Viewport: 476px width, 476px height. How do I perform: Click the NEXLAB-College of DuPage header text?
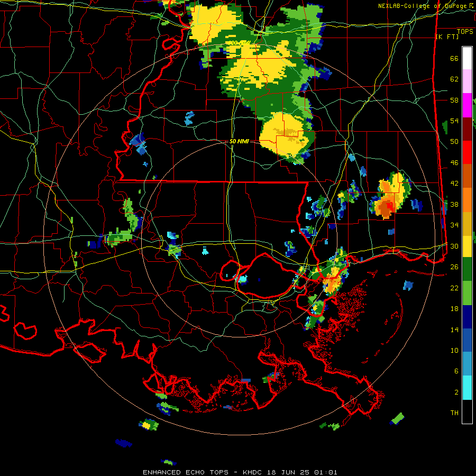423,6
